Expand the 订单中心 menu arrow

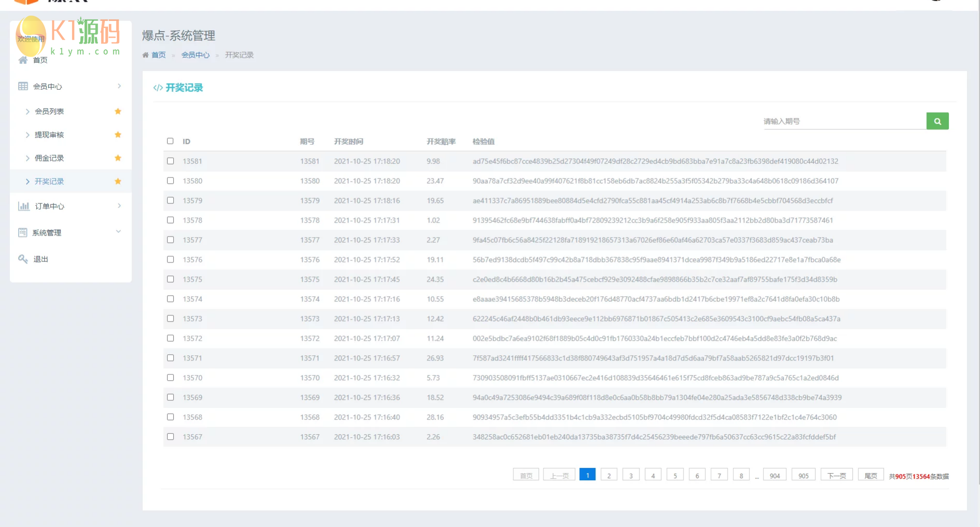pyautogui.click(x=119, y=206)
